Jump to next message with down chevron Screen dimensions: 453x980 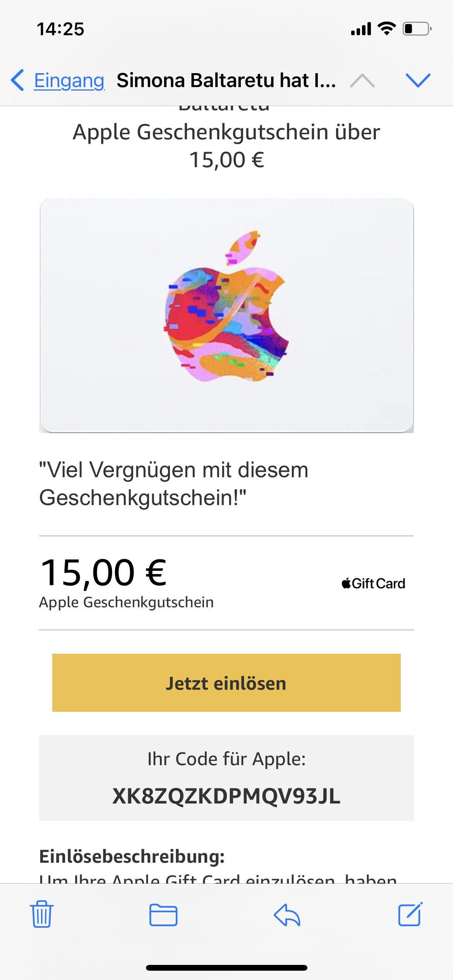point(418,81)
